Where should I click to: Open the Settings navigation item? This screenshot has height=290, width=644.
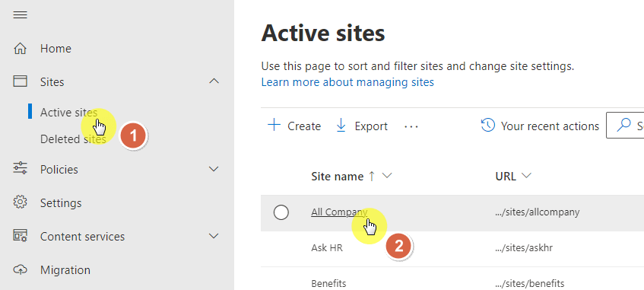coord(61,202)
